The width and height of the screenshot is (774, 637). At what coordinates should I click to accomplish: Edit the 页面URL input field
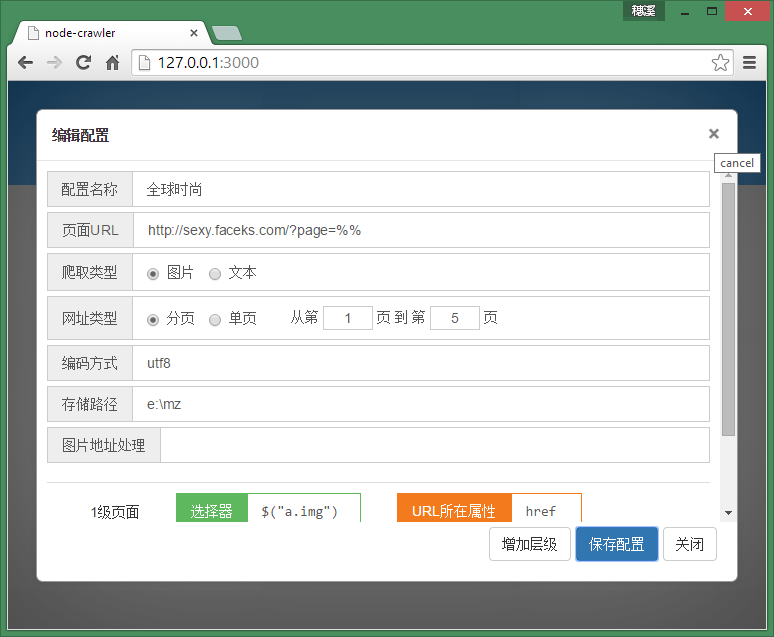pyautogui.click(x=421, y=230)
